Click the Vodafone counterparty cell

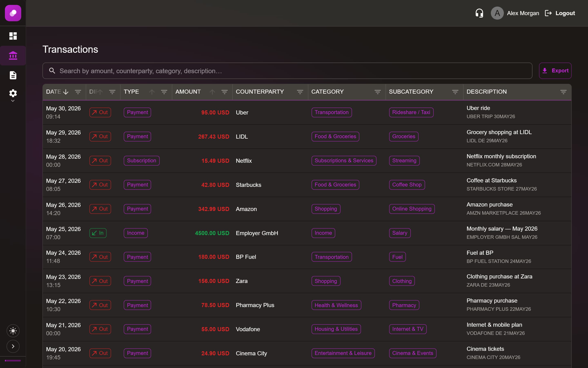[x=248, y=329]
